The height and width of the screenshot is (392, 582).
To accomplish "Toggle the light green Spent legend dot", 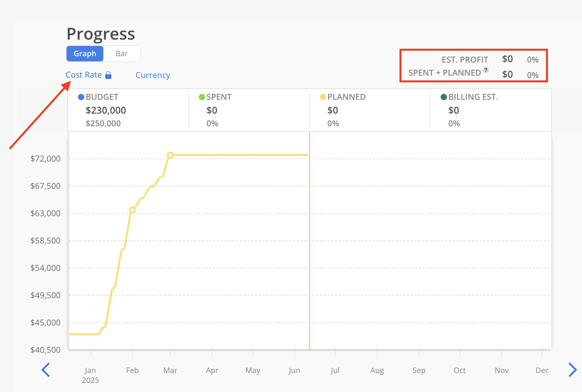I will coord(202,97).
